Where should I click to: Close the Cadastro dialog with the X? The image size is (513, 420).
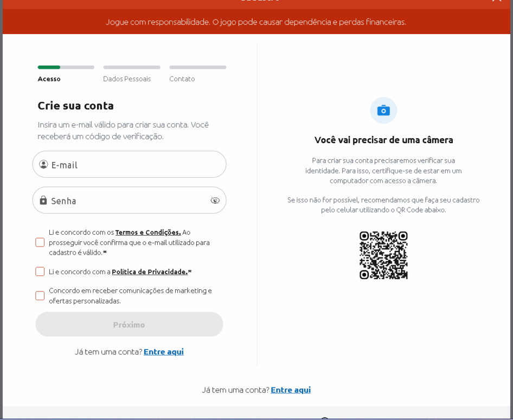496,2
